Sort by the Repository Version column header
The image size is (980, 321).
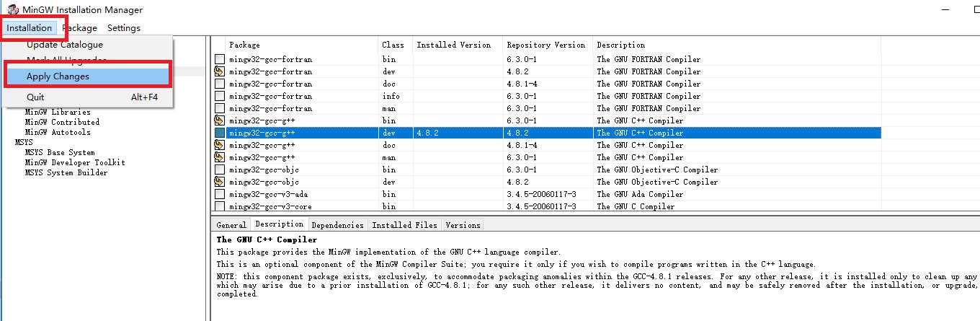point(548,45)
